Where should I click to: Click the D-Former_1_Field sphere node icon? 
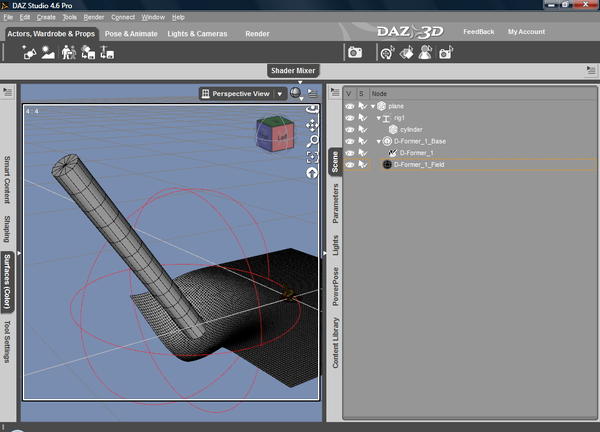pos(387,165)
